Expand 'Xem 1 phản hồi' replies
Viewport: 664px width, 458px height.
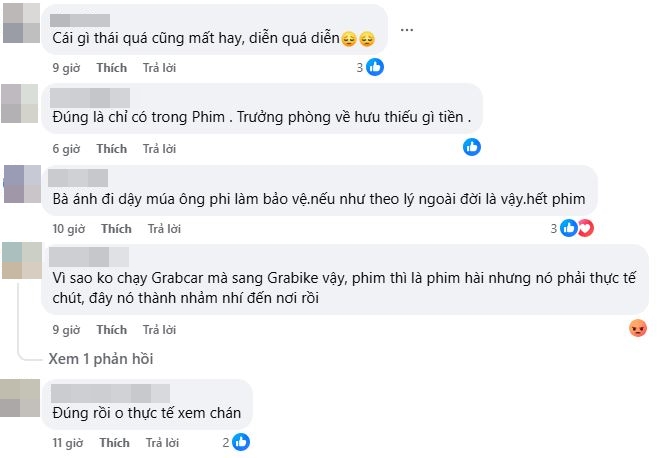pos(100,358)
